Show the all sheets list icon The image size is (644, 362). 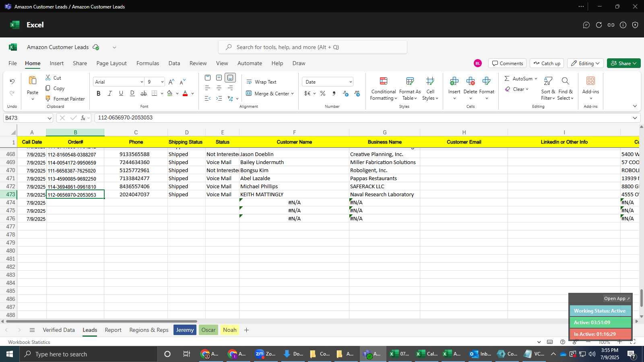pyautogui.click(x=32, y=330)
